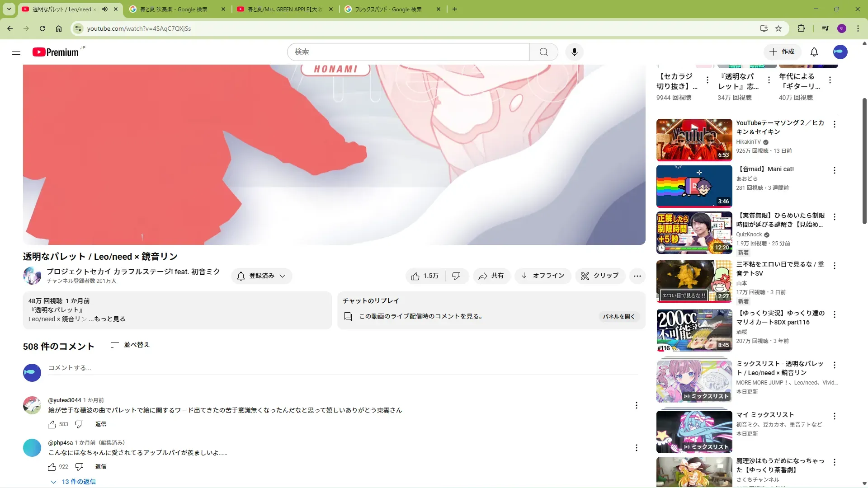The height and width of the screenshot is (488, 868).
Task: Like the video showing 1.5万
Action: coord(425,276)
